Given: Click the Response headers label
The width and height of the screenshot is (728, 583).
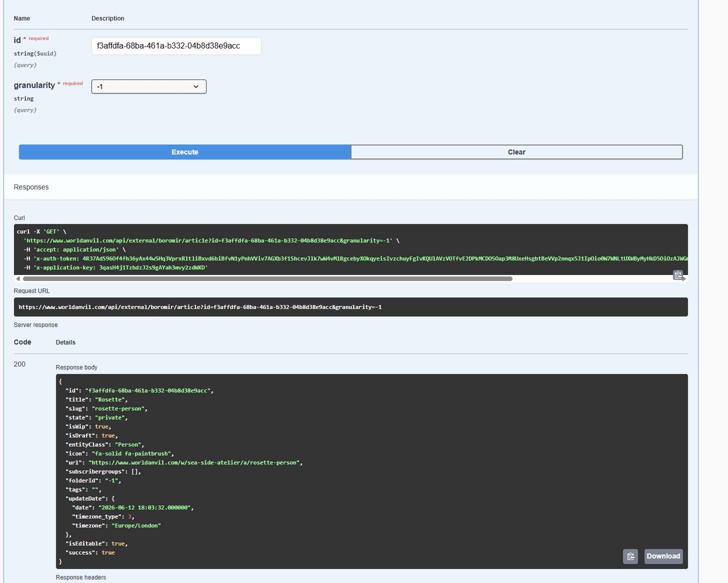Looking at the screenshot, I should click(81, 577).
